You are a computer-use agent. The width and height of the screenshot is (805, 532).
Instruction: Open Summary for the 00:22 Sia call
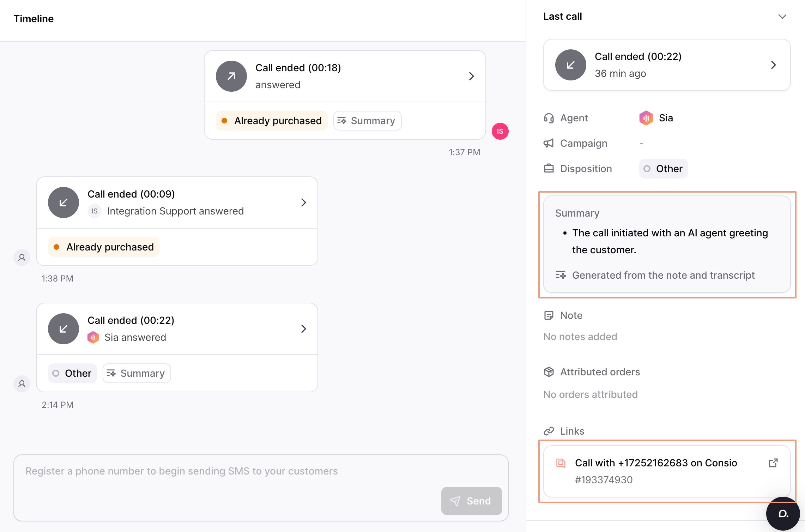tap(137, 373)
